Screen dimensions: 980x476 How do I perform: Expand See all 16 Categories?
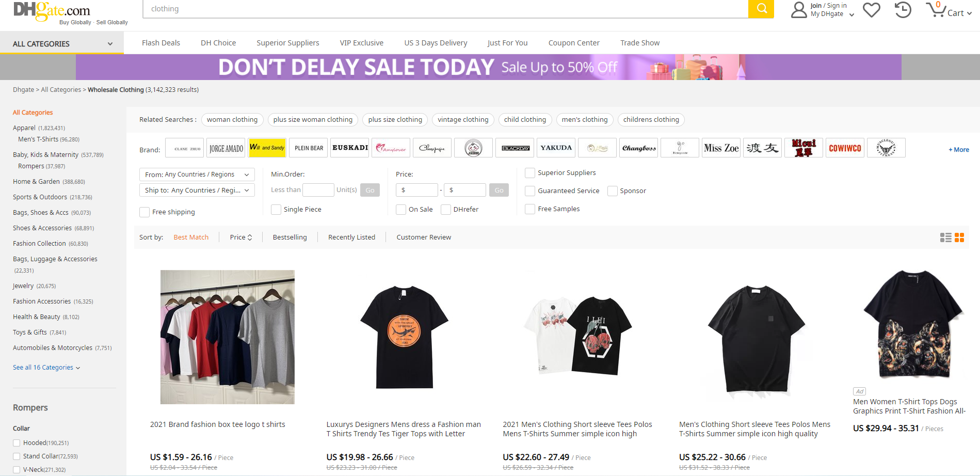click(46, 368)
